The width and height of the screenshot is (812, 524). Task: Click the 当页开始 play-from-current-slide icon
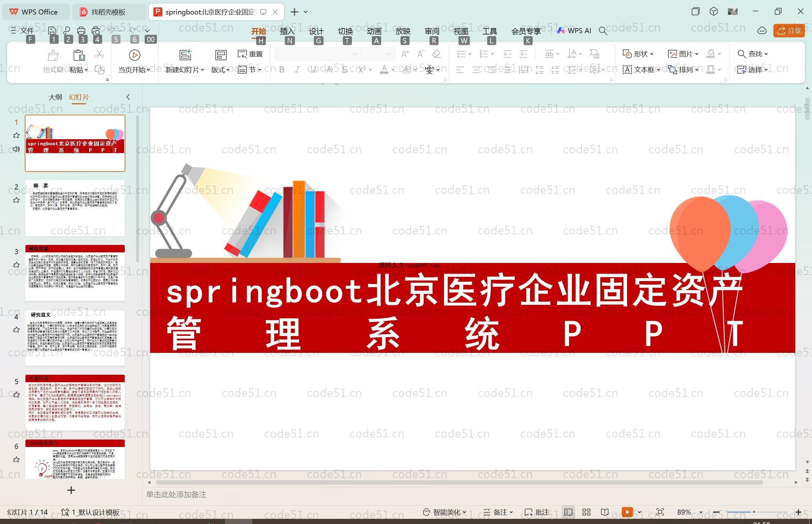(x=134, y=55)
